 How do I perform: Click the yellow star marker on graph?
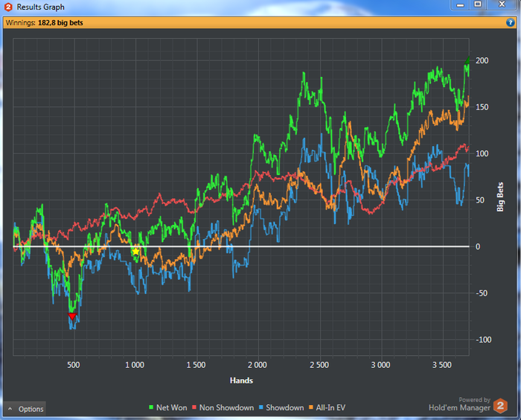point(135,252)
